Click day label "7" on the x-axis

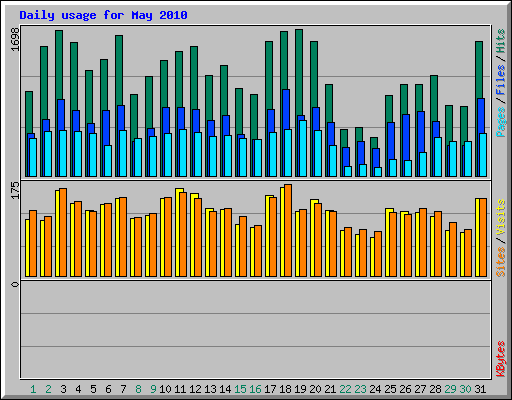[123, 389]
